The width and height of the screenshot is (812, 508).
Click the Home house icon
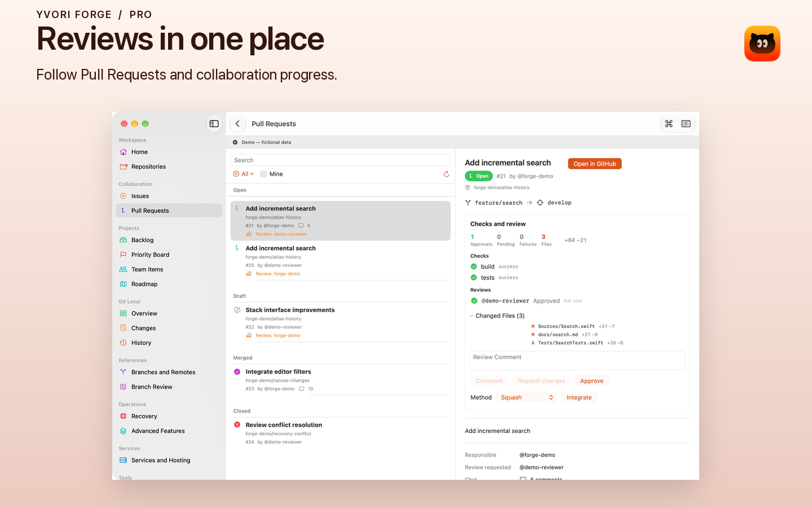(x=123, y=152)
